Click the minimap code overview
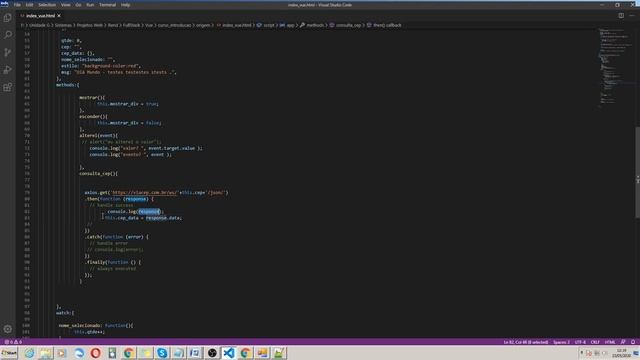Viewport: 640px width, 360px height. (x=616, y=67)
